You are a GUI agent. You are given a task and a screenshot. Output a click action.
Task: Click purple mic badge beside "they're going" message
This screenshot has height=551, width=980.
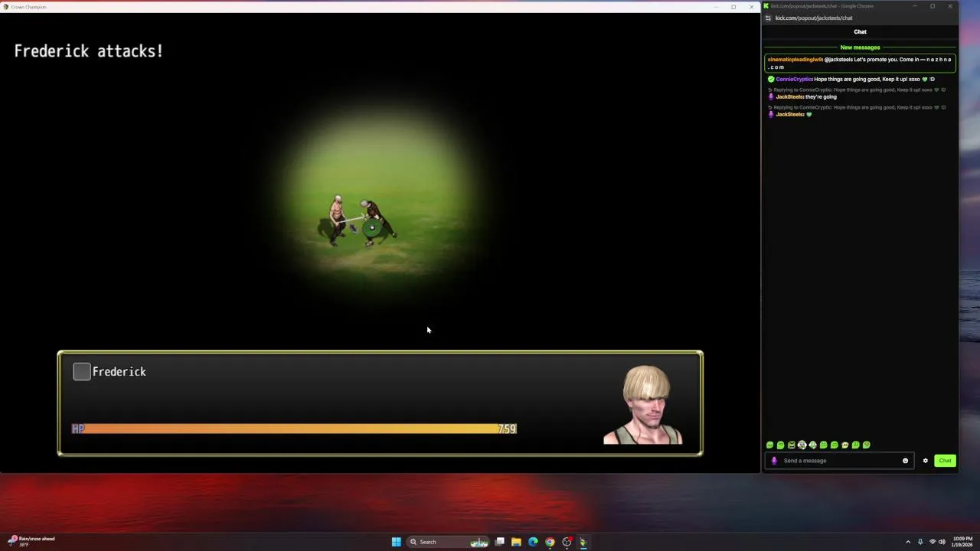point(771,97)
